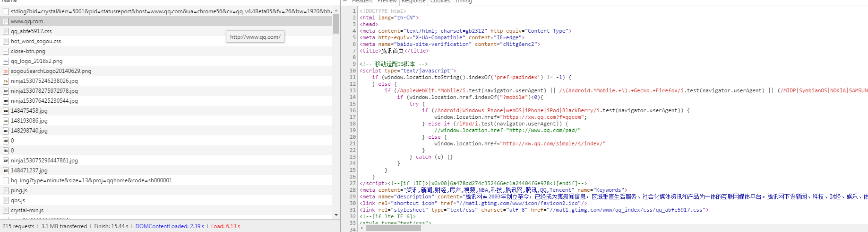Select the www.qq.com request row
Image resolution: width=868 pixels, height=232 pixels.
(166, 21)
